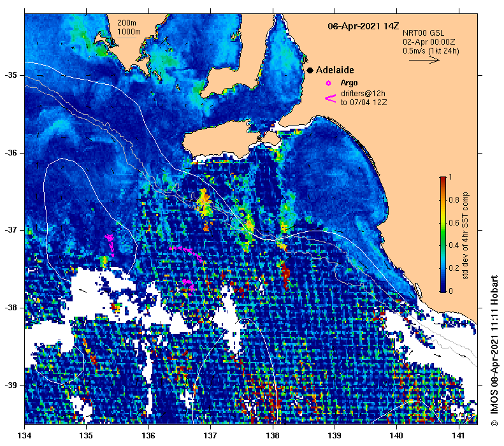Click the magenta drifter track near 136.6E, 37.3S
This screenshot has width=504, height=446.
[x=187, y=253]
